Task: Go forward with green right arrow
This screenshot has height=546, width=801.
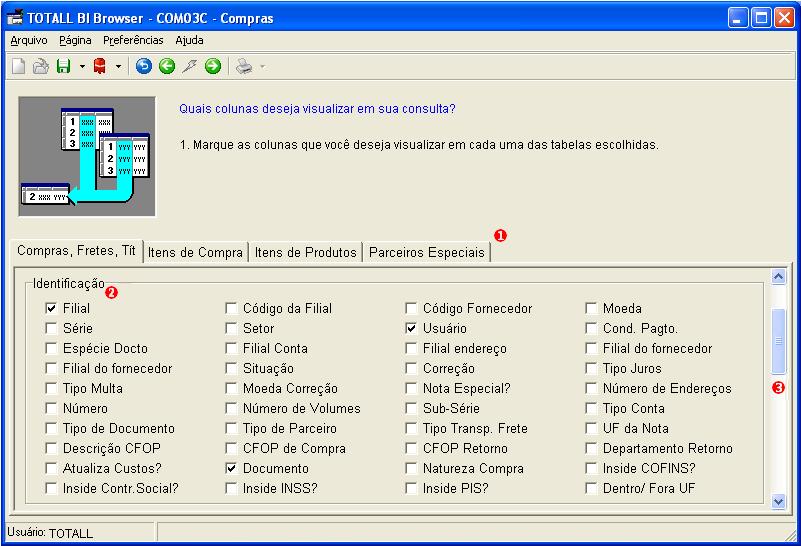Action: click(213, 66)
